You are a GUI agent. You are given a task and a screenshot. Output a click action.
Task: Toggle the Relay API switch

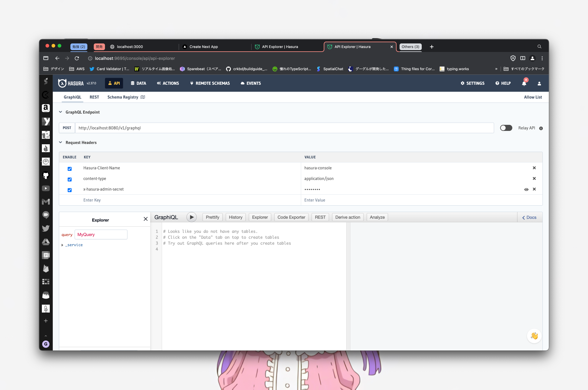(x=506, y=128)
